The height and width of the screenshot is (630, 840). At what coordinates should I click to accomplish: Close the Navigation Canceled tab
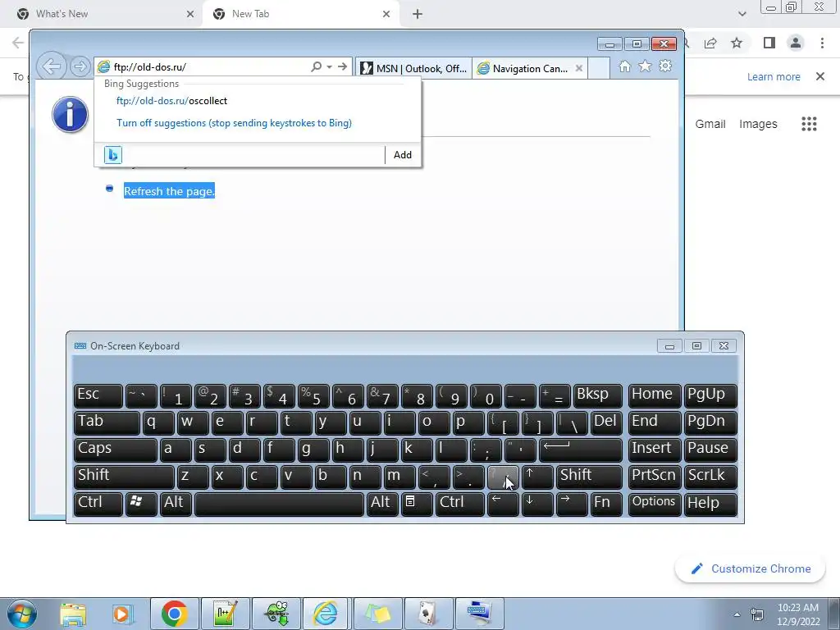click(x=578, y=68)
